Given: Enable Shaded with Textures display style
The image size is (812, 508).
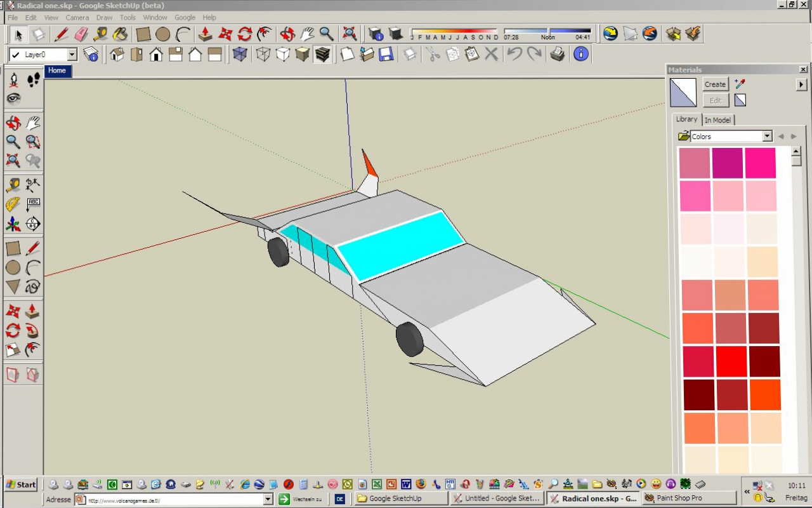Looking at the screenshot, I should pos(322,55).
